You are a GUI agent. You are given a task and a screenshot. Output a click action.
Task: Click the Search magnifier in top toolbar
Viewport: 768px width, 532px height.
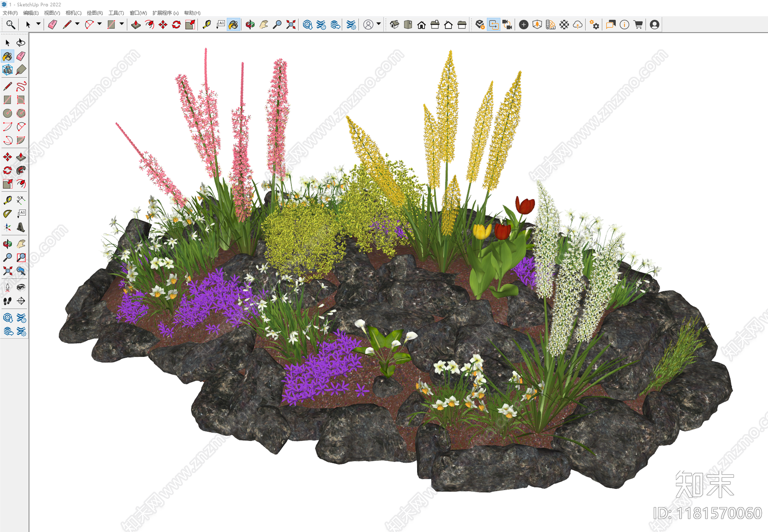click(x=11, y=24)
